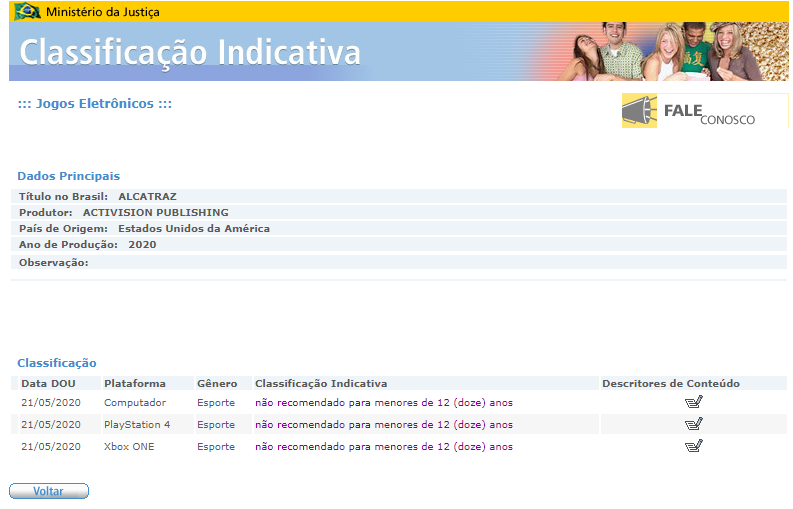Click the 'Xbox ONE' platform cell
Screen dimensions: 793x509
tap(129, 447)
